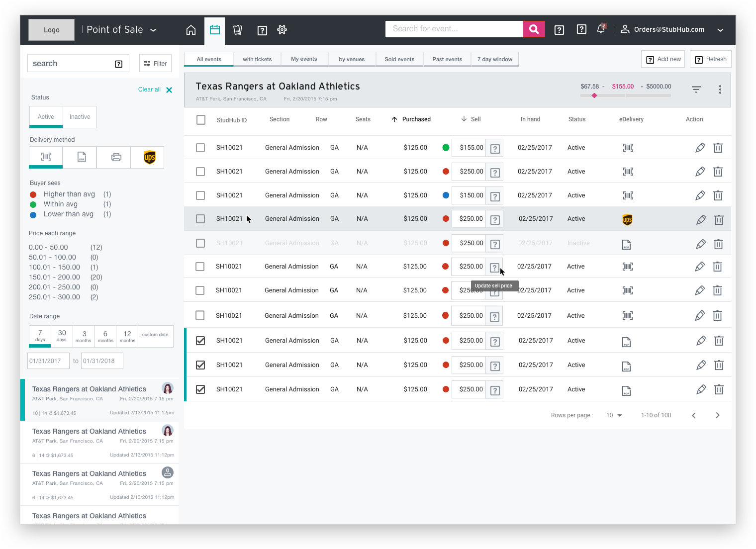
Task: Open the notifications bell icon
Action: pos(601,29)
